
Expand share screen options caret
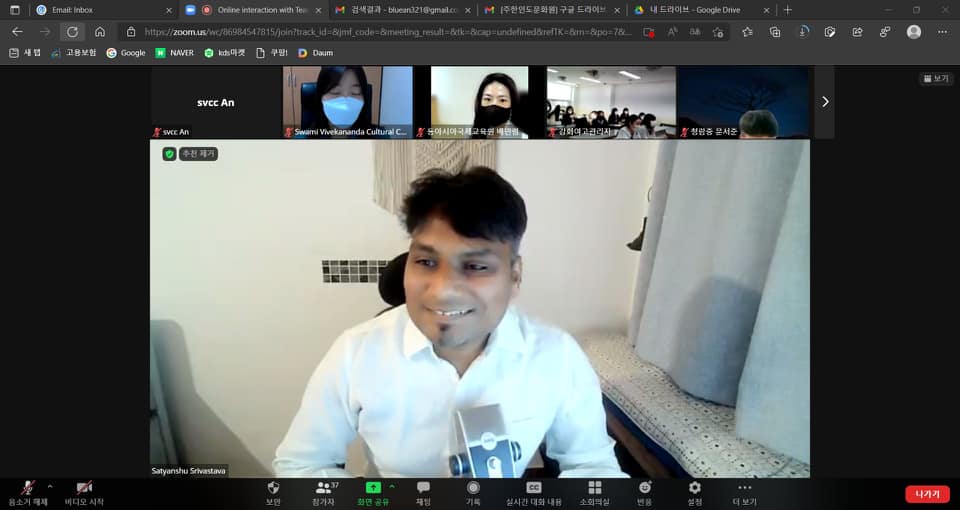pyautogui.click(x=392, y=486)
